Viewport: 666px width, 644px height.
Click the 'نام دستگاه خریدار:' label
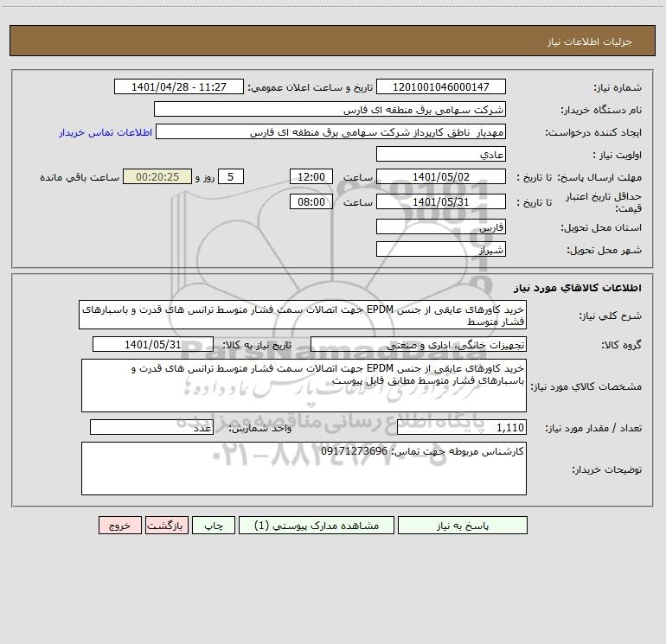[601, 110]
